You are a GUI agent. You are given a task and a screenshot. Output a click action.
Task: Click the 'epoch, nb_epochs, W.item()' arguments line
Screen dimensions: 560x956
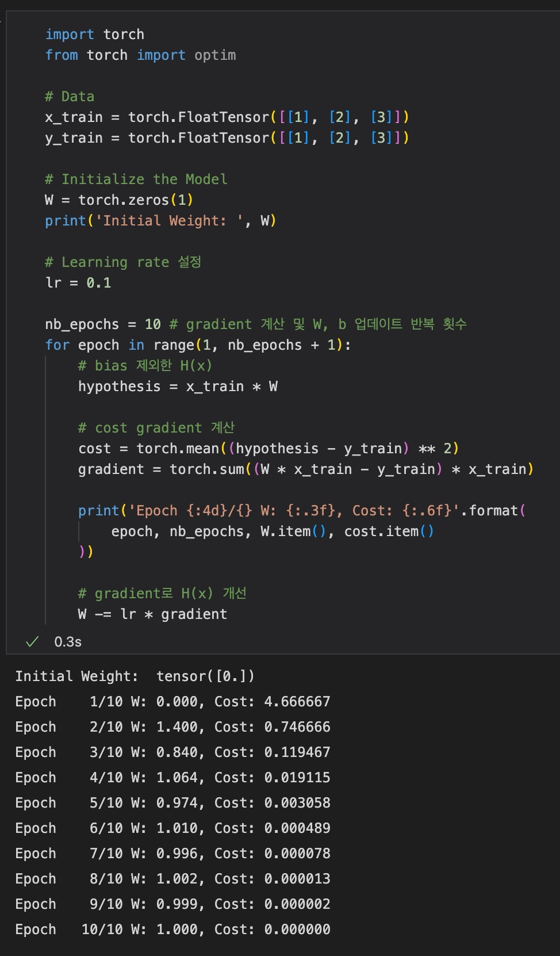click(x=273, y=531)
